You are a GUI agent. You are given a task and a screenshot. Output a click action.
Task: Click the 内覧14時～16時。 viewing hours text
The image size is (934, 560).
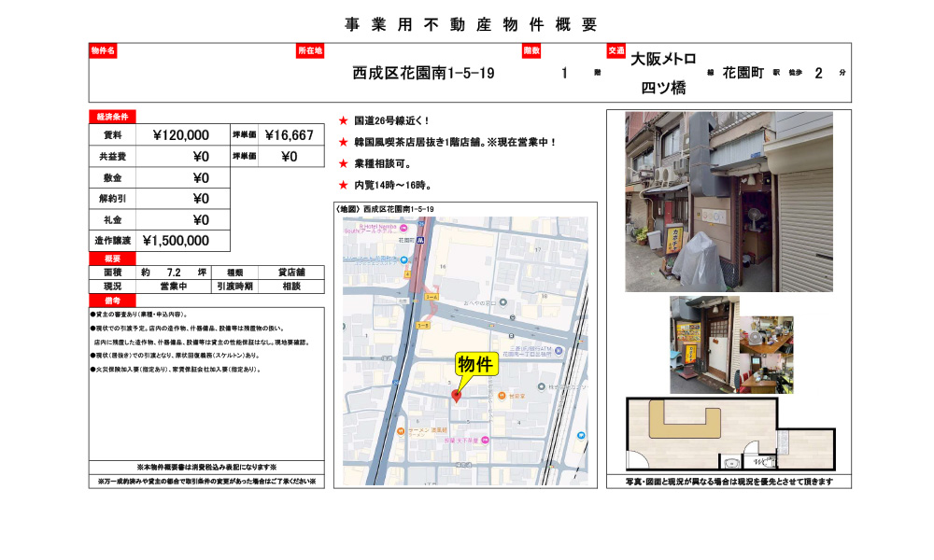tap(393, 185)
